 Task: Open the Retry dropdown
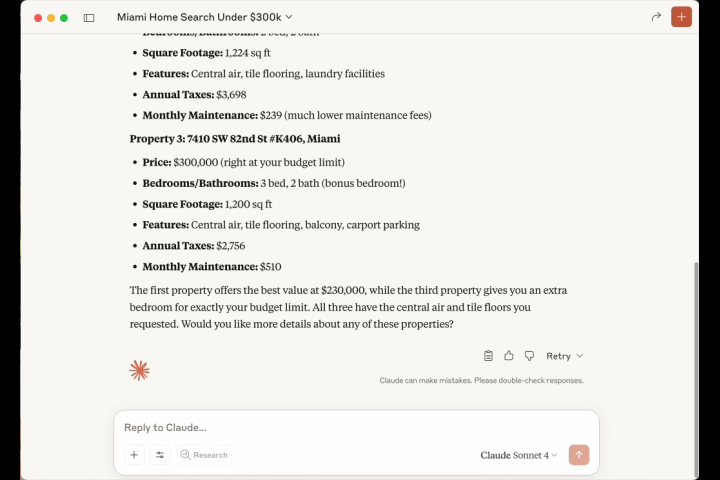click(564, 356)
